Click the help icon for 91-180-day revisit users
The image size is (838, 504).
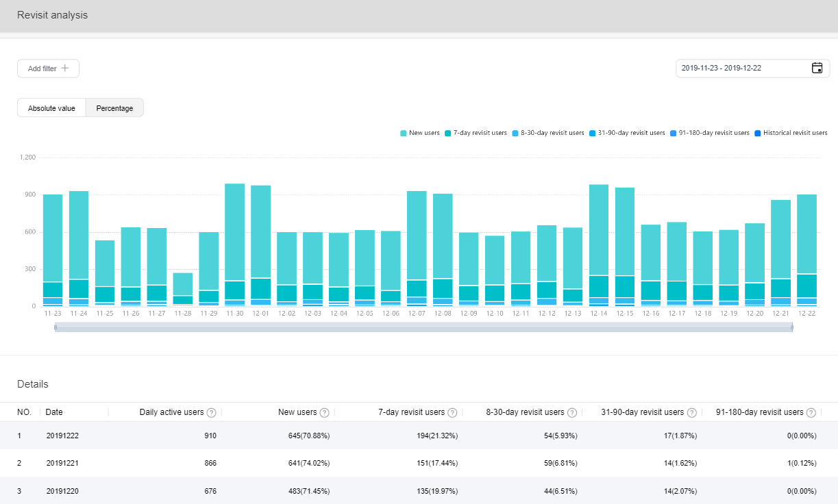tap(811, 412)
